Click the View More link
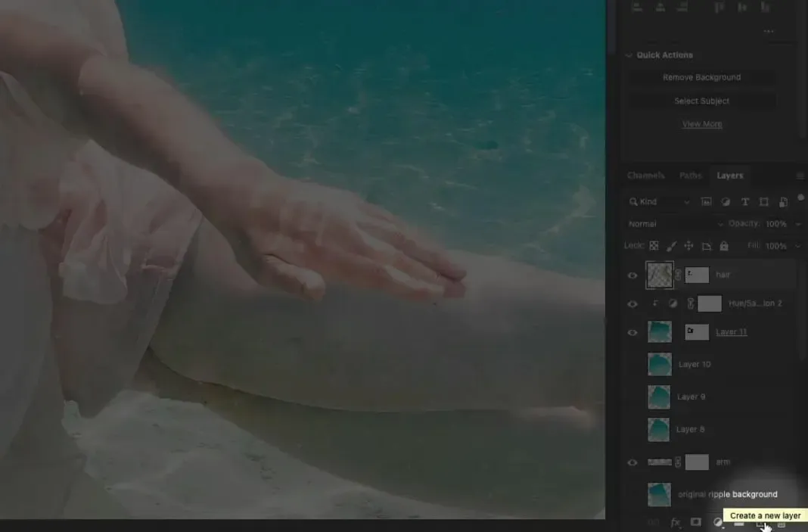808x532 pixels. tap(702, 123)
